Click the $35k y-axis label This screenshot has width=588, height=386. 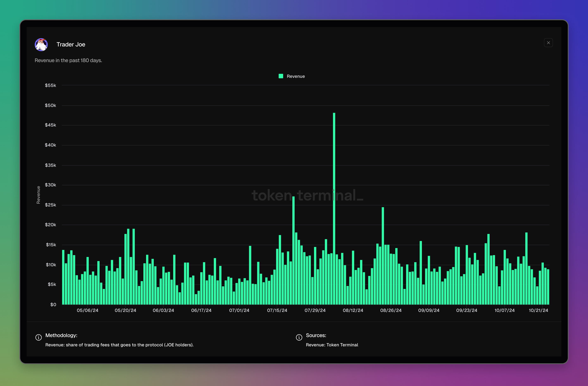pyautogui.click(x=50, y=165)
